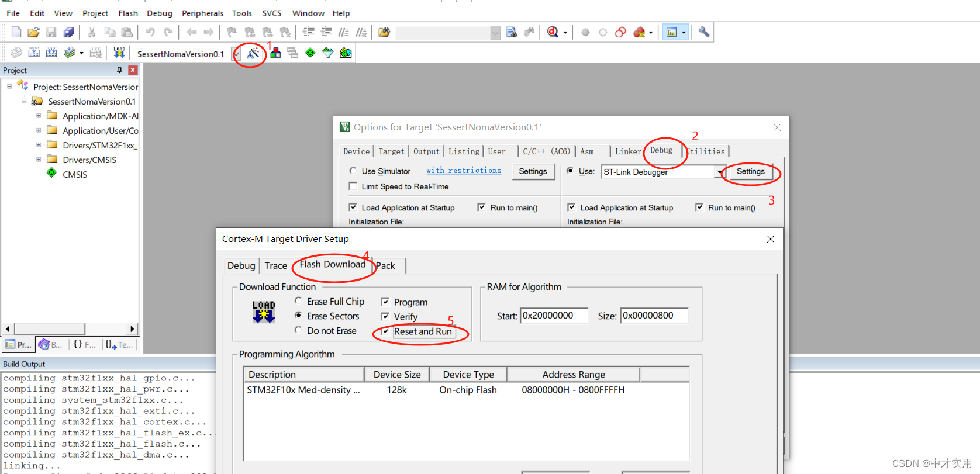Screen dimensions: 980x474
Task: Click the Batch Build icon
Action: click(x=70, y=53)
